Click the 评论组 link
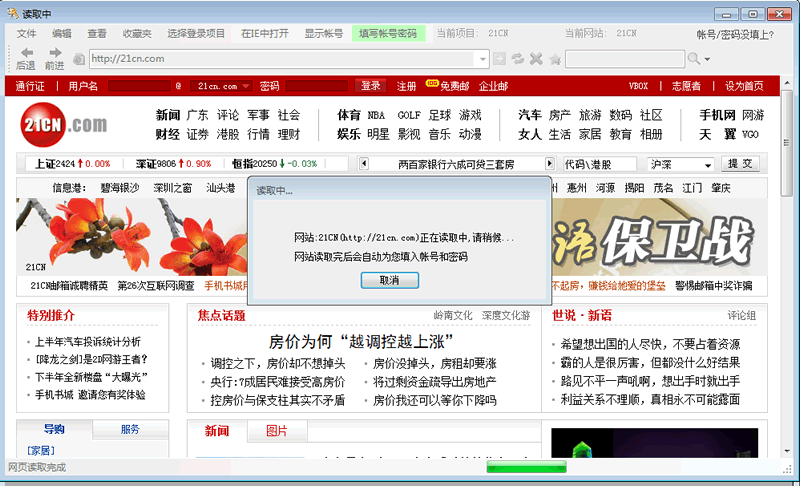 pyautogui.click(x=742, y=316)
